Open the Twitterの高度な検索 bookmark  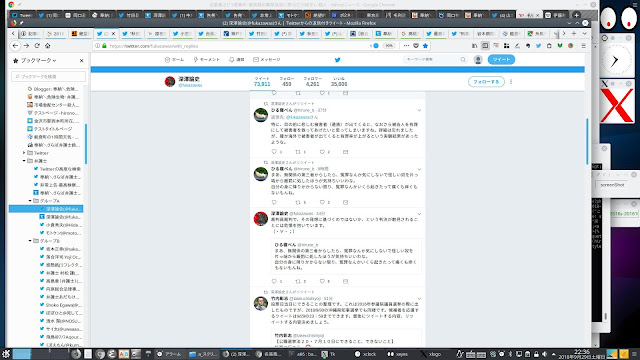pyautogui.click(x=57, y=169)
